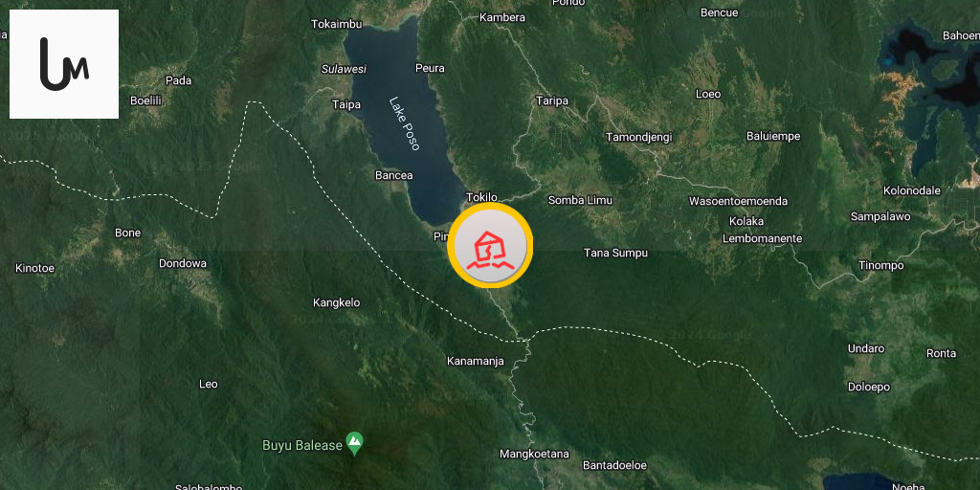Screen dimensions: 980x490
Task: Click the Bancea label by the lake
Action: click(x=393, y=176)
